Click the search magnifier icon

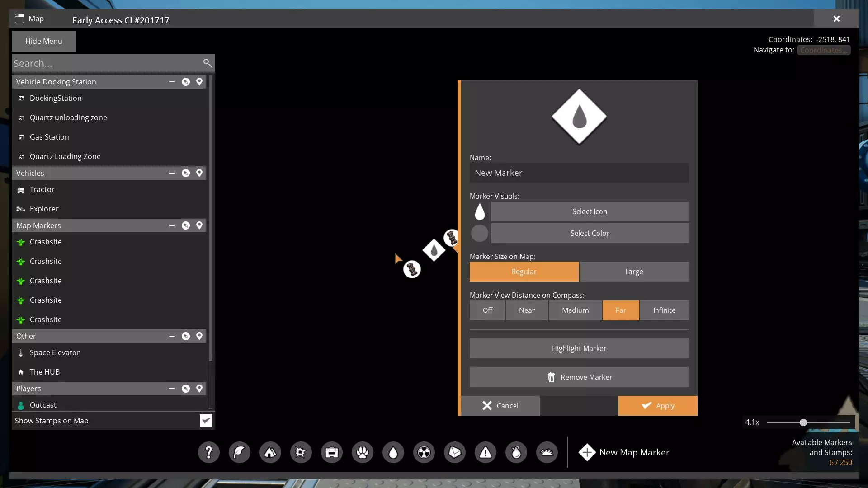(208, 63)
